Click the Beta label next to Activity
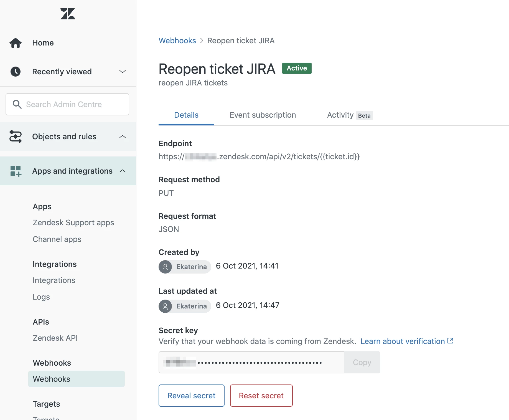Image resolution: width=509 pixels, height=420 pixels. [x=364, y=116]
